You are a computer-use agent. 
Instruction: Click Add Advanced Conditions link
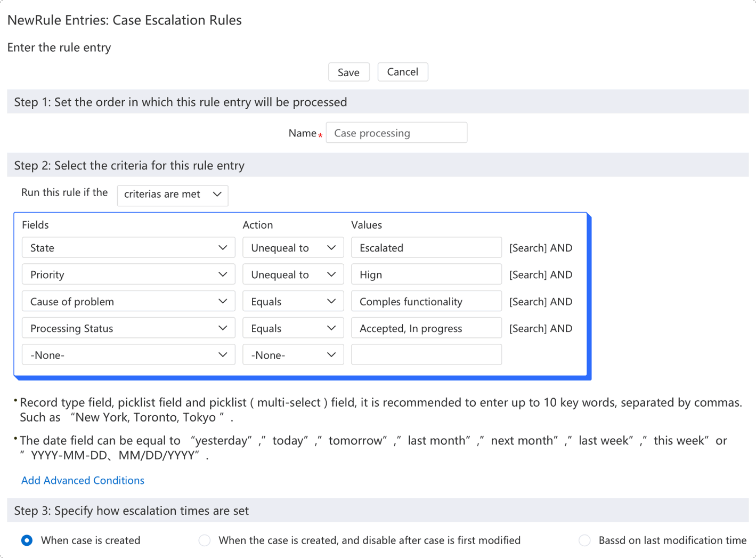point(83,480)
